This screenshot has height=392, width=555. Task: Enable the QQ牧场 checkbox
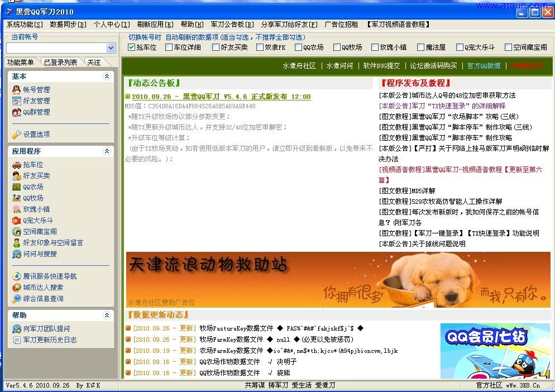coord(337,47)
